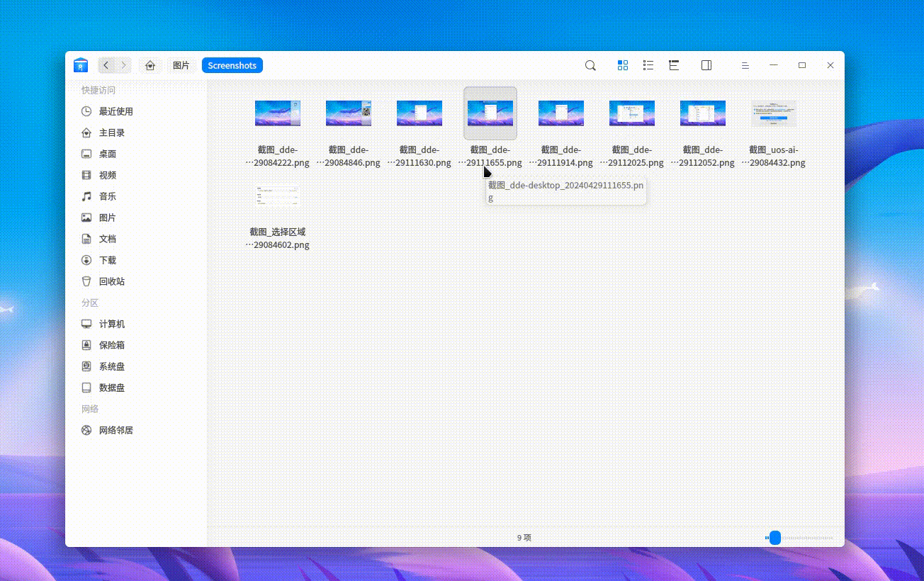924x581 pixels.
Task: Jump to home via breadcrumb house icon
Action: pos(150,65)
